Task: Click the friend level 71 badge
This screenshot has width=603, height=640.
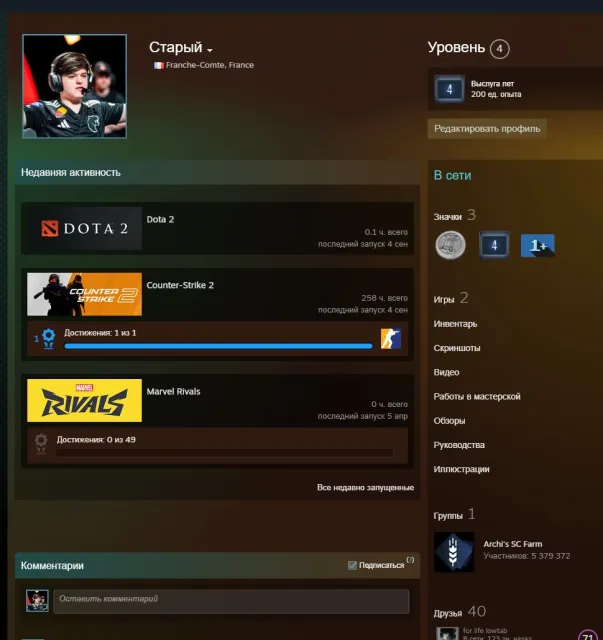Action: pyautogui.click(x=588, y=635)
